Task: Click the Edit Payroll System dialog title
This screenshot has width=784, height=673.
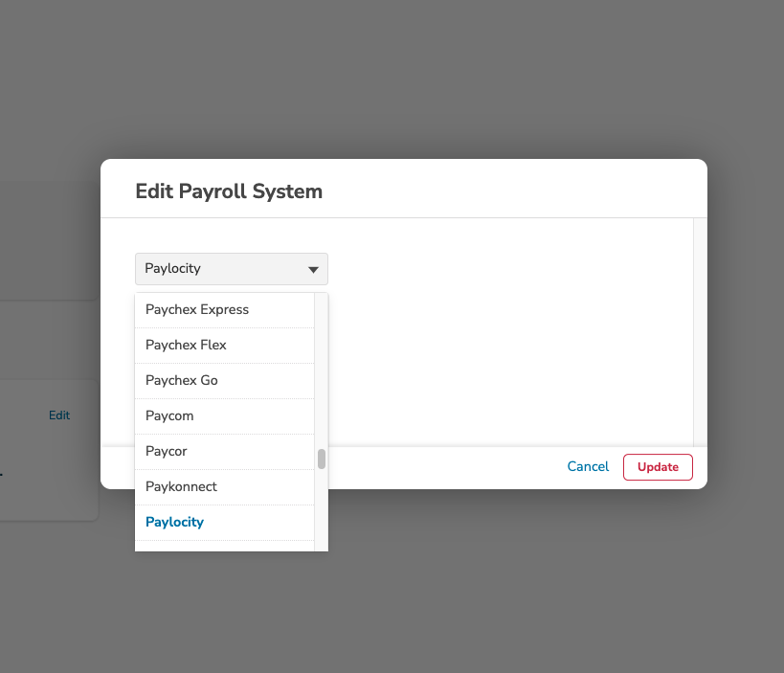Action: pyautogui.click(x=229, y=191)
